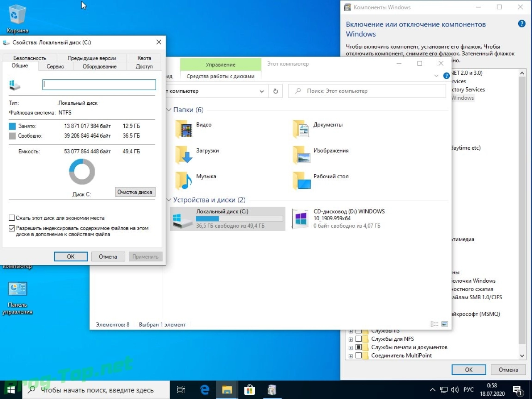This screenshot has height=399, width=532.
Task: Switch to the Сервис tab
Action: [55, 66]
